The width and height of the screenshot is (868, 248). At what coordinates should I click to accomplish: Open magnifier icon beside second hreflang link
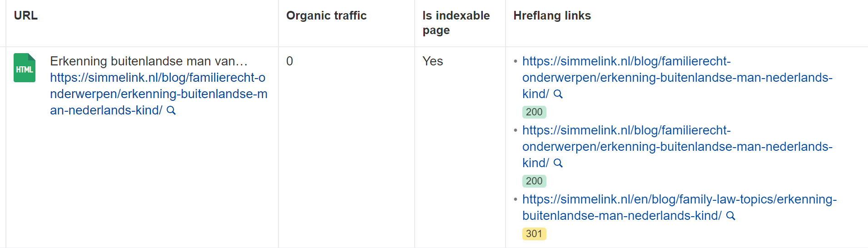558,163
